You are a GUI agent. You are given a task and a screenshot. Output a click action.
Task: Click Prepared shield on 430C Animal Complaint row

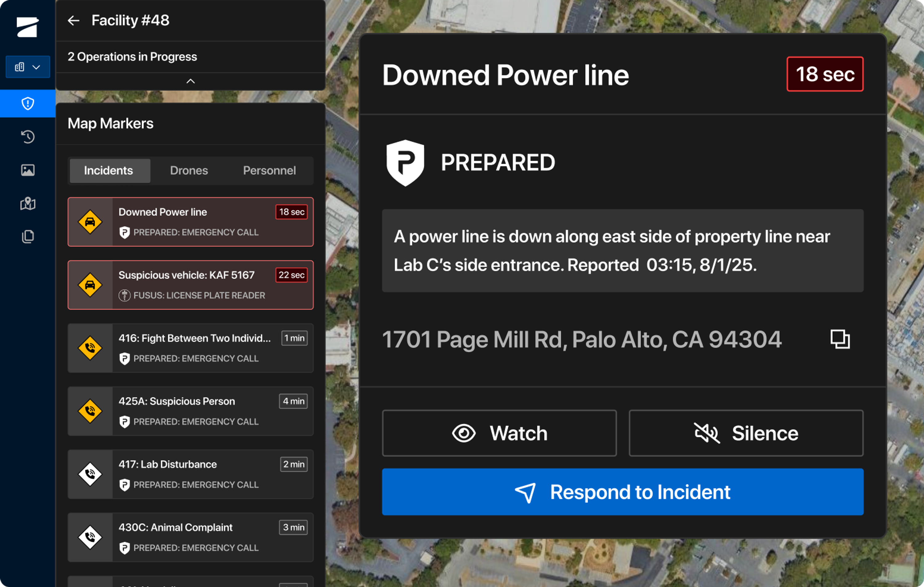[124, 548]
